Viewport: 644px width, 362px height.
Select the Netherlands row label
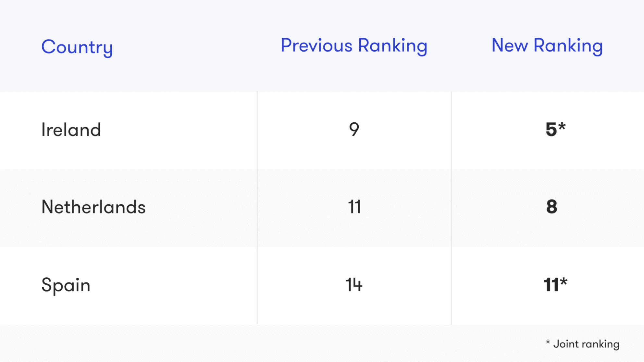tap(93, 207)
